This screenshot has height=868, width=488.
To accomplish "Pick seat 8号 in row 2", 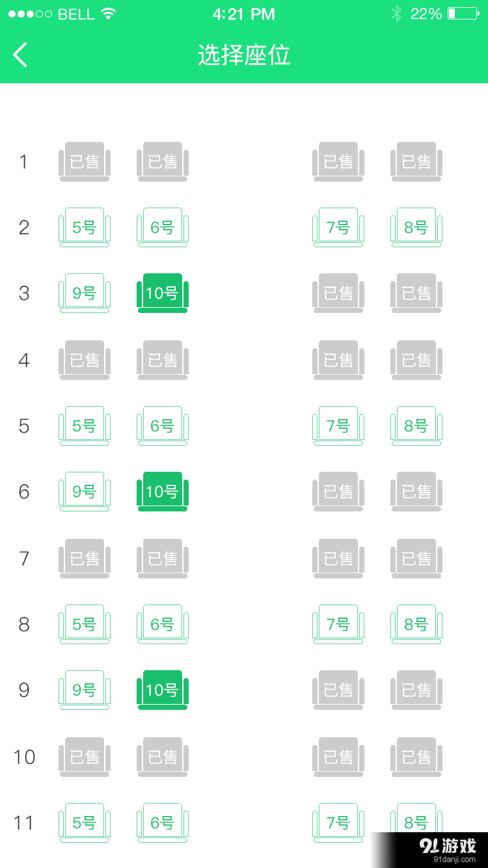I will [416, 227].
